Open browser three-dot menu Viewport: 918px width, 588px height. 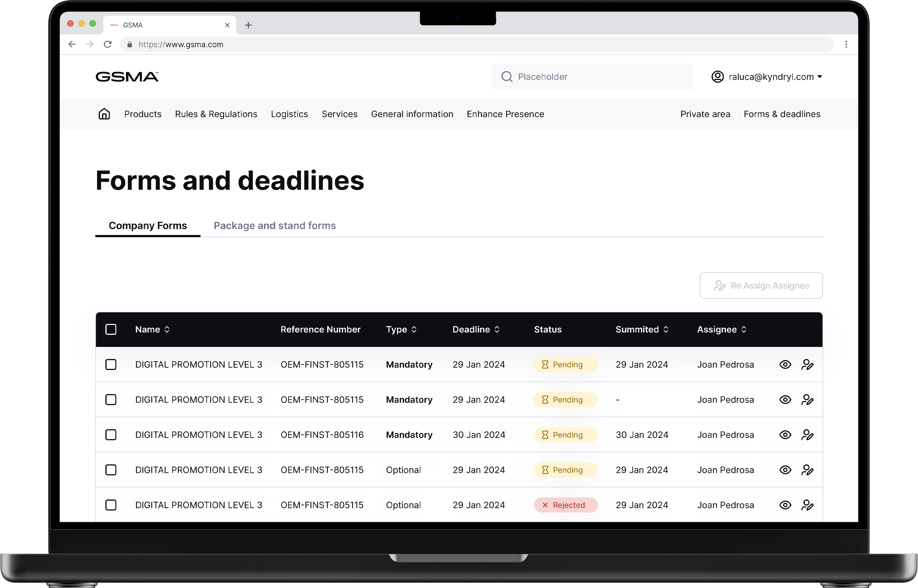tap(846, 44)
